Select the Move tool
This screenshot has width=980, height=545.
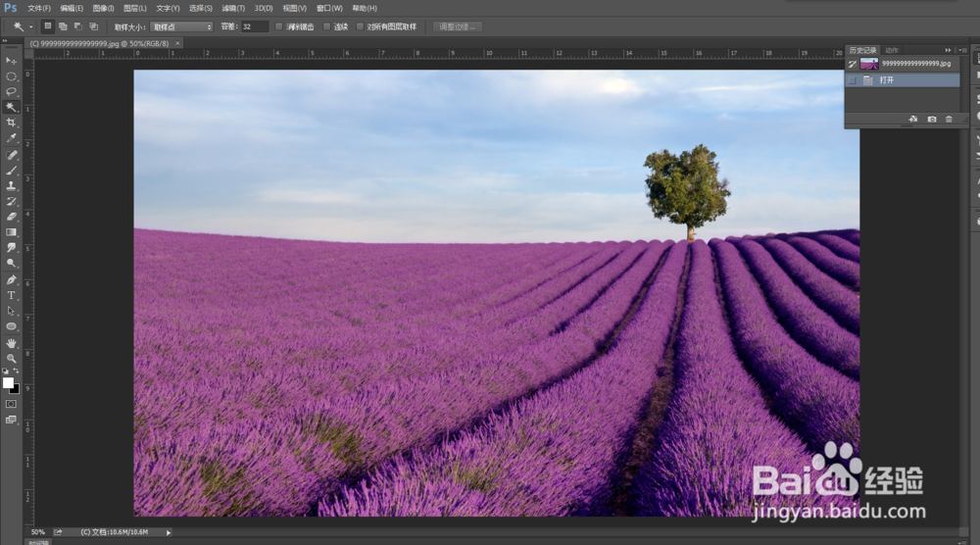click(x=11, y=60)
